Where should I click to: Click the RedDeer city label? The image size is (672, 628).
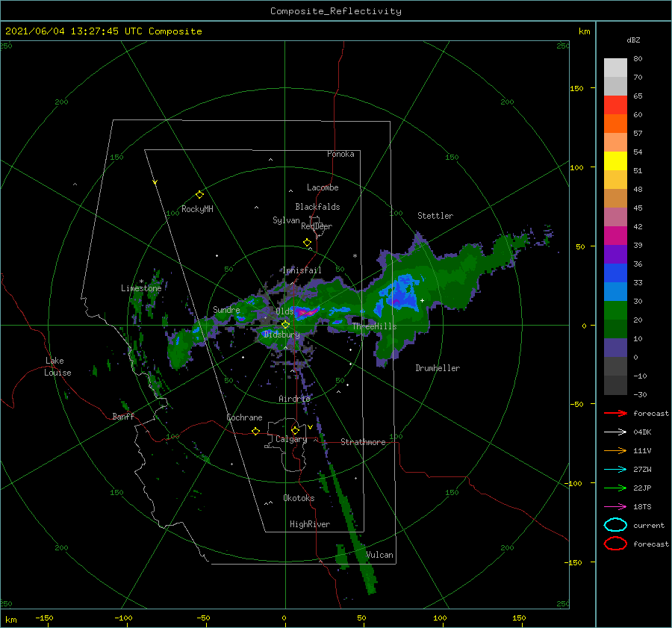click(x=317, y=226)
